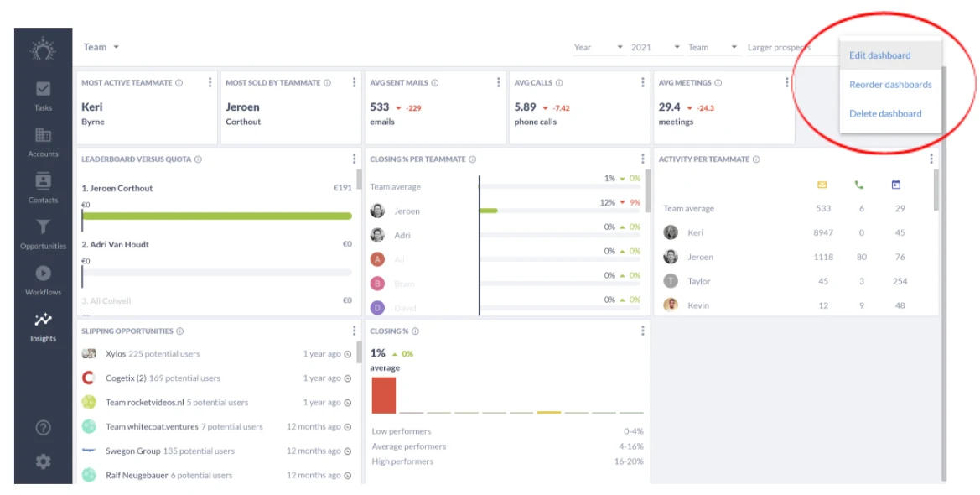Image resolution: width=980 pixels, height=495 pixels.
Task: Click info icon beside Avg Sent Mails
Action: [435, 83]
